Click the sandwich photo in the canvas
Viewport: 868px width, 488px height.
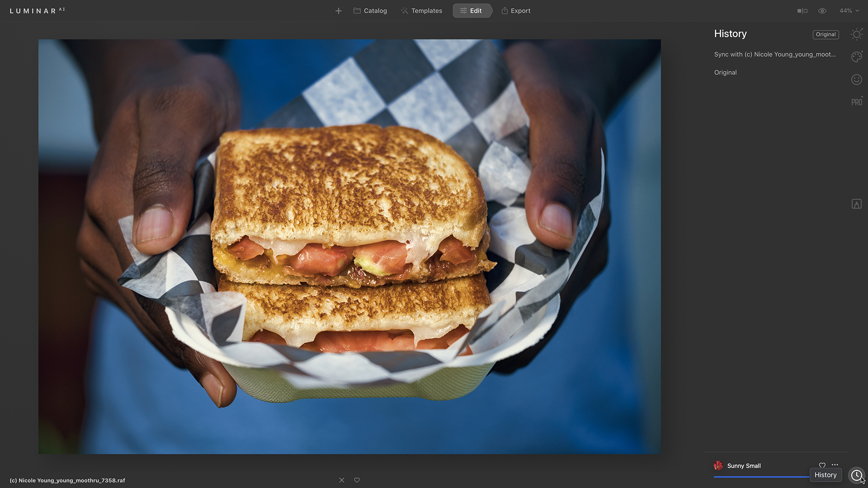coord(349,247)
